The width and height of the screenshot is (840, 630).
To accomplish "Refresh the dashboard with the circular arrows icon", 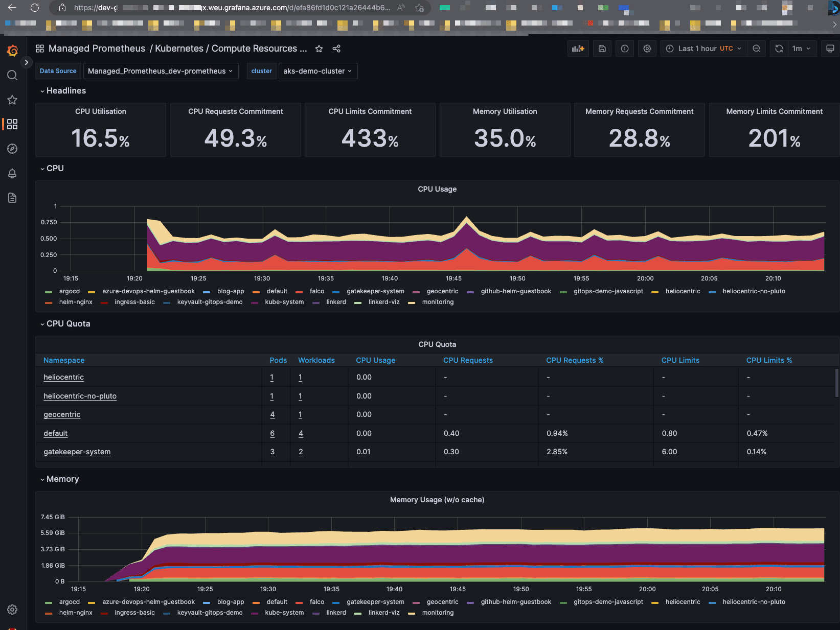I will tap(779, 49).
